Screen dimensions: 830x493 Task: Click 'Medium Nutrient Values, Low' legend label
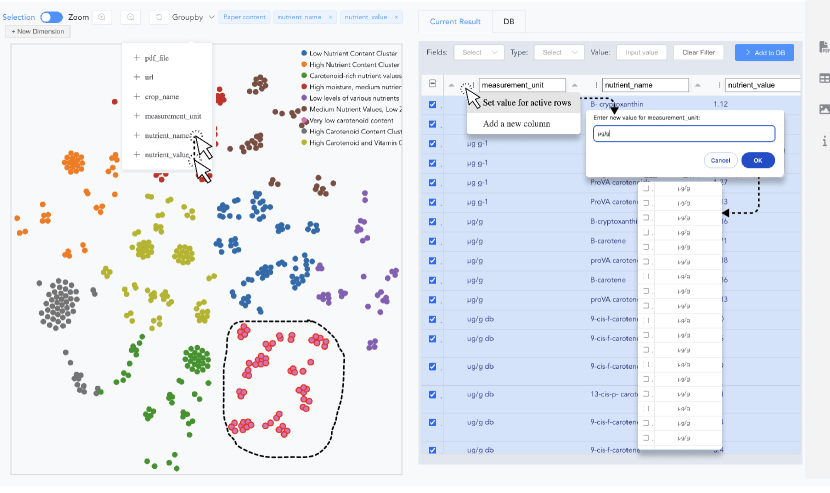[355, 109]
